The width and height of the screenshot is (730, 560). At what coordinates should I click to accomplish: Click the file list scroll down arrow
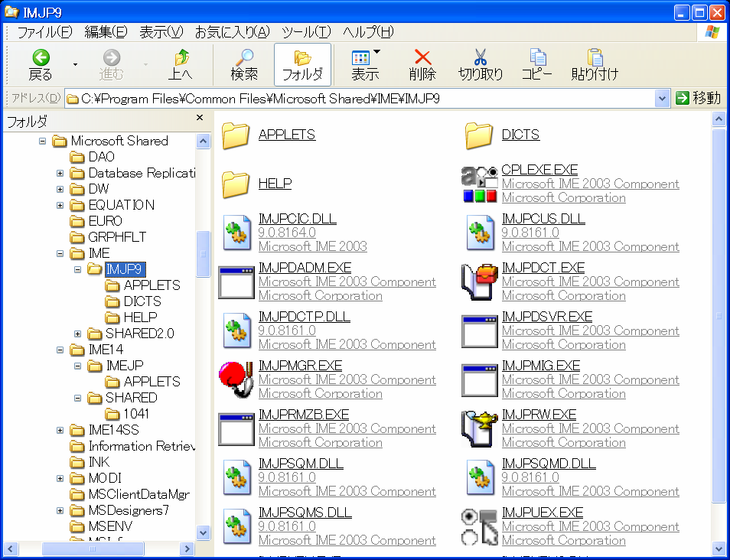tap(719, 549)
